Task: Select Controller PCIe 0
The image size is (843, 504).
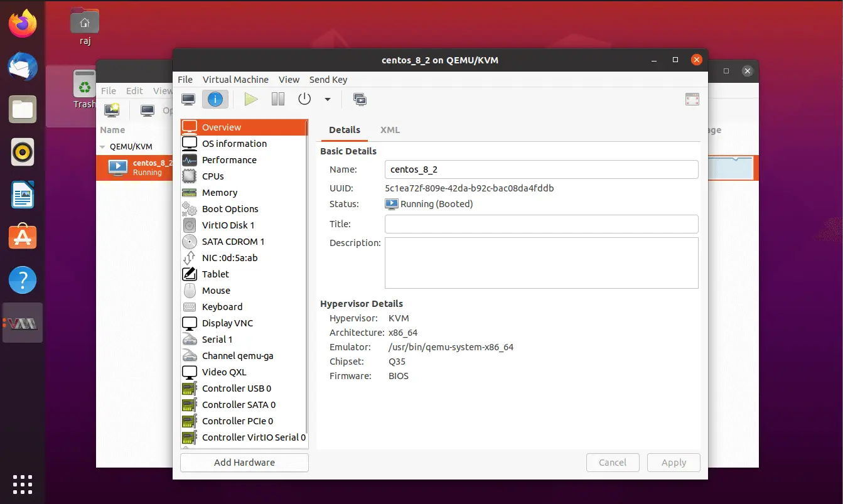Action: tap(244, 421)
